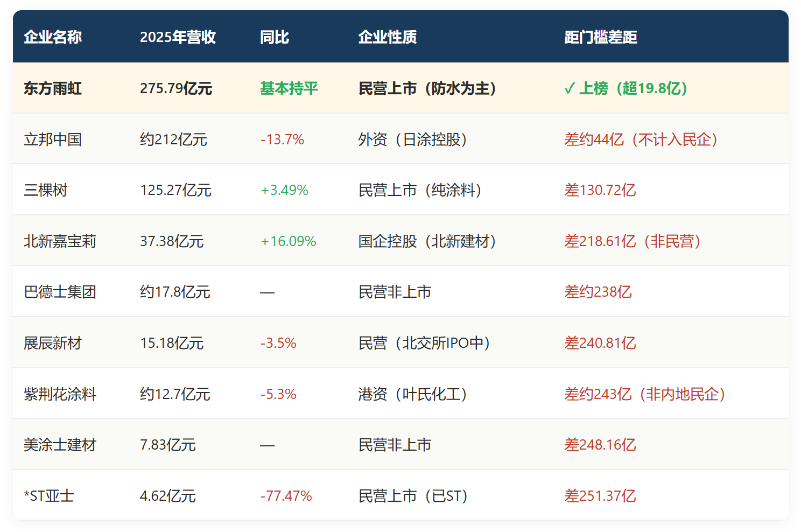The width and height of the screenshot is (801, 532).
Task: Select company name 美涂士建材
Action: click(x=60, y=445)
